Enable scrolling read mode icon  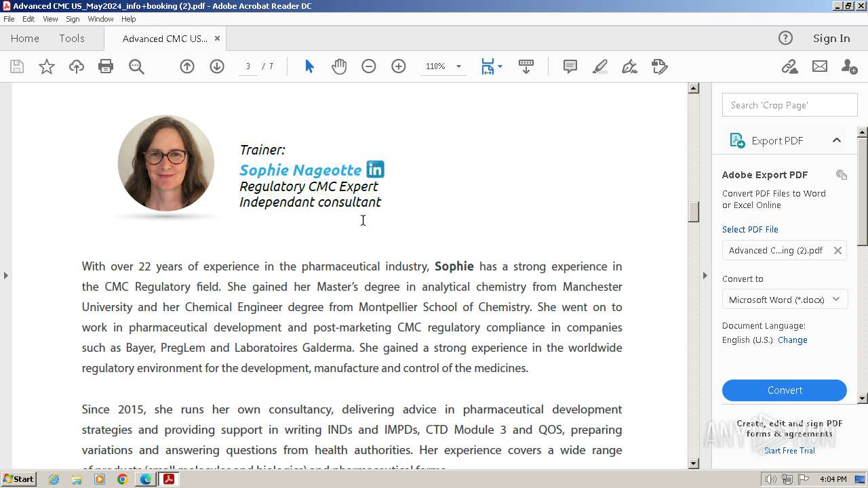click(x=526, y=66)
